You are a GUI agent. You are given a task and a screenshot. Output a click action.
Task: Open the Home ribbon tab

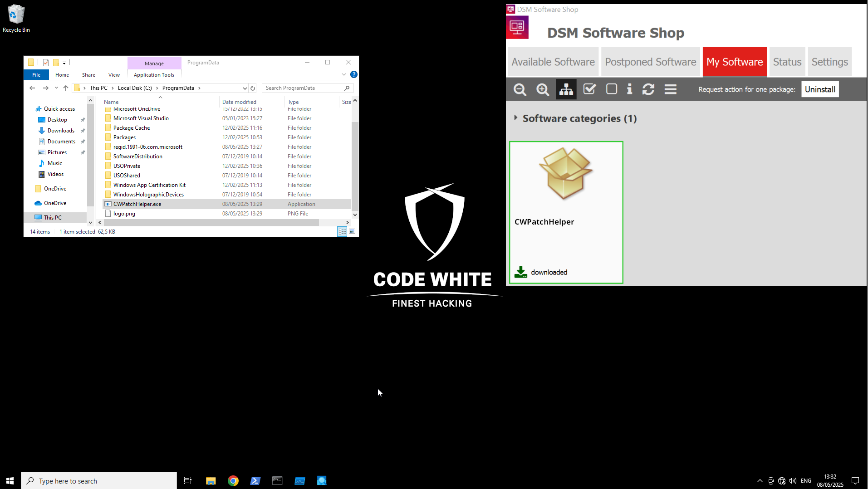[62, 75]
